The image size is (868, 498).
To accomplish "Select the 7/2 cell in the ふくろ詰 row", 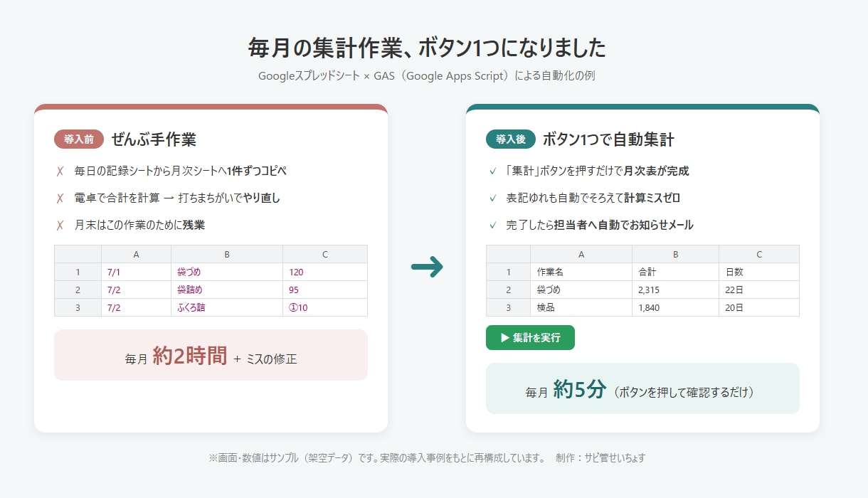I will pos(136,307).
